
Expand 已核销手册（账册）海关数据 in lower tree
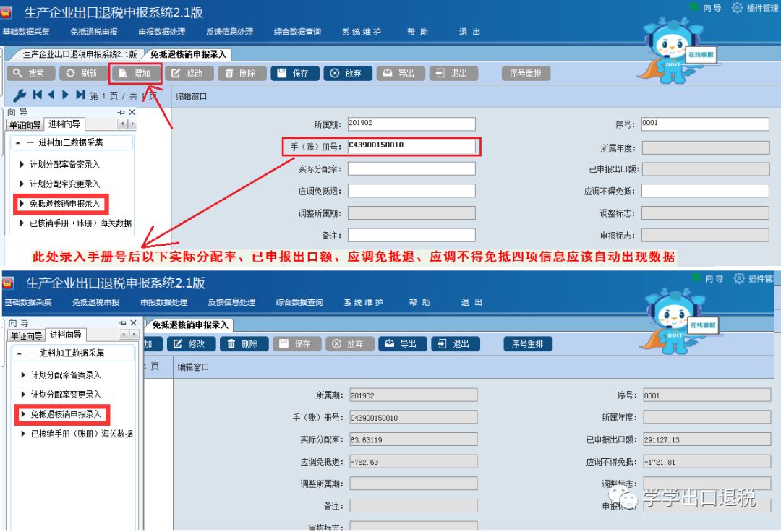[23, 434]
